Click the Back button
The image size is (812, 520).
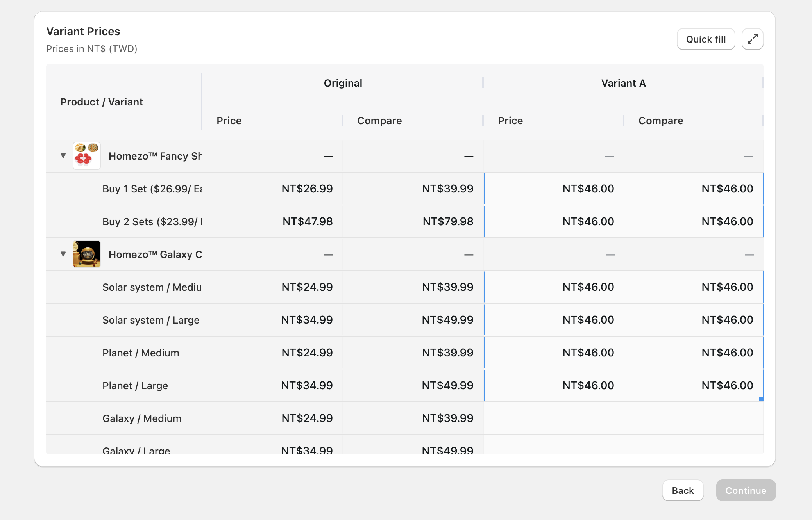point(683,490)
